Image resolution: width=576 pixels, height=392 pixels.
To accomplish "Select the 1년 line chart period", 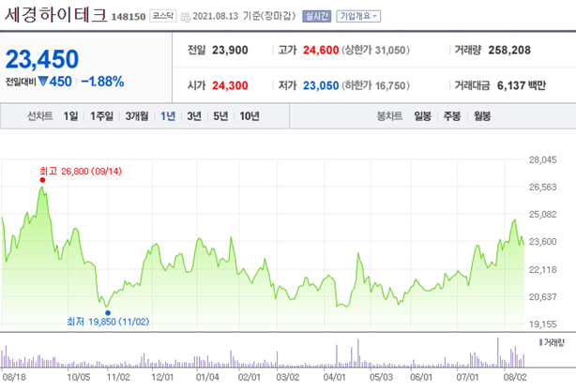I will coord(168,116).
